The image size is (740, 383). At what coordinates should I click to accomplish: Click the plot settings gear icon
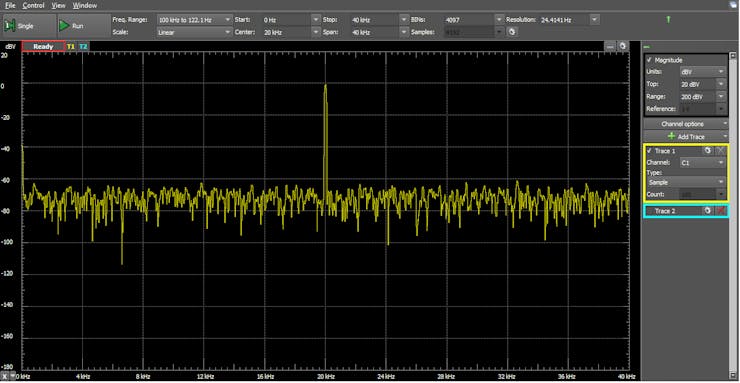[x=622, y=46]
